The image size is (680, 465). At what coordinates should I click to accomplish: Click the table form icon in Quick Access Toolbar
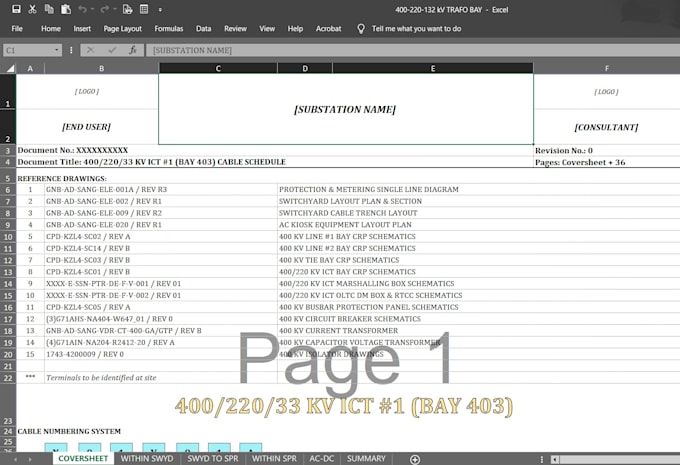click(144, 9)
